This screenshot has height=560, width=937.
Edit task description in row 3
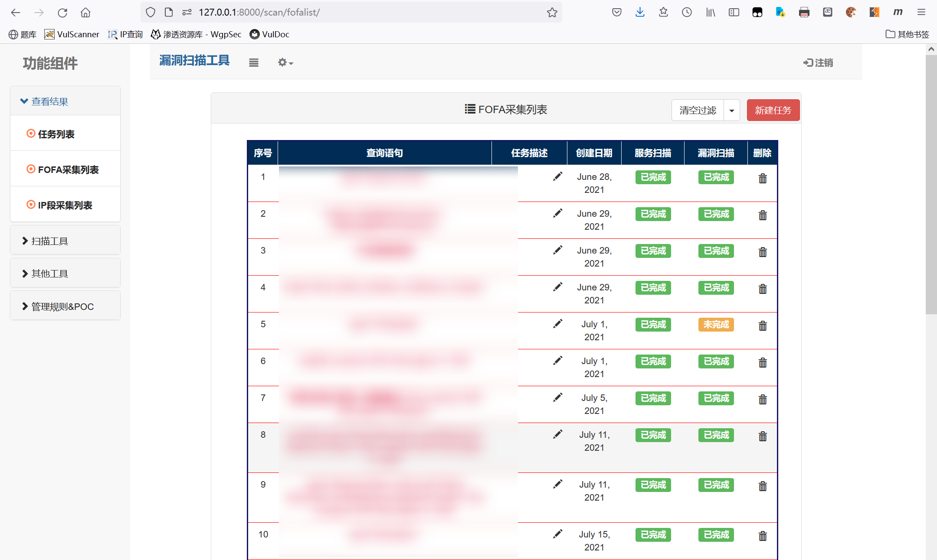pyautogui.click(x=557, y=250)
